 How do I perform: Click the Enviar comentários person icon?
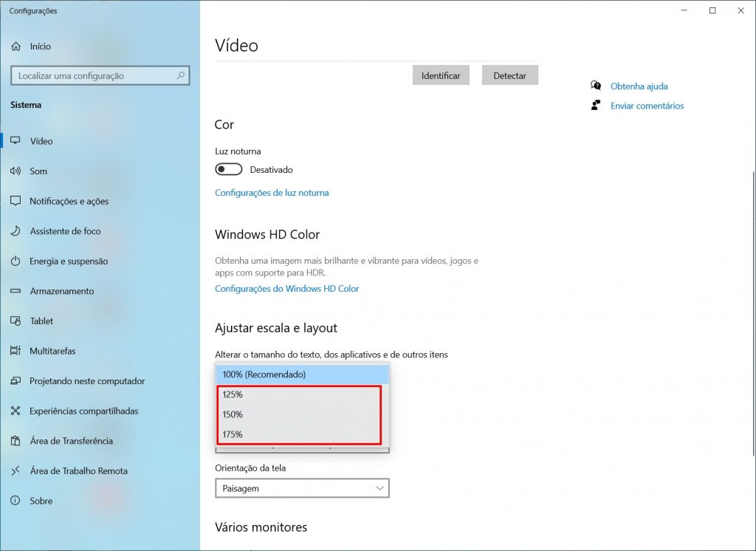click(596, 105)
